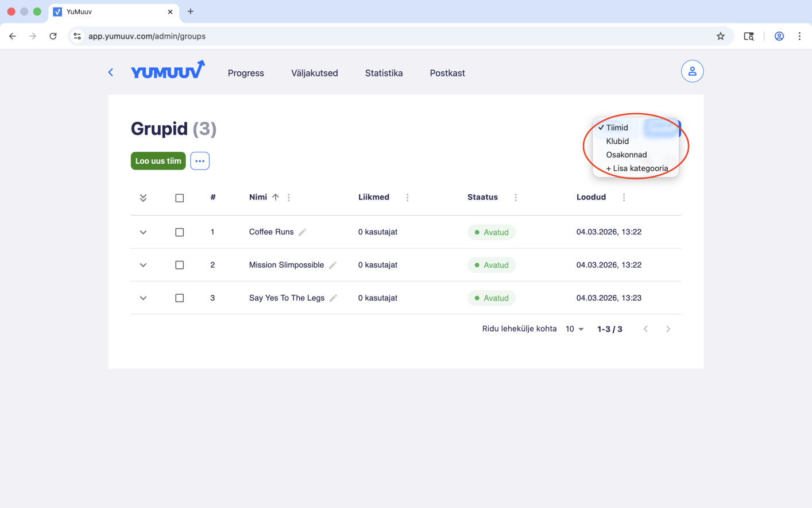This screenshot has width=812, height=508.
Task: Click the back arrow beside YuMuuv logo
Action: point(111,72)
